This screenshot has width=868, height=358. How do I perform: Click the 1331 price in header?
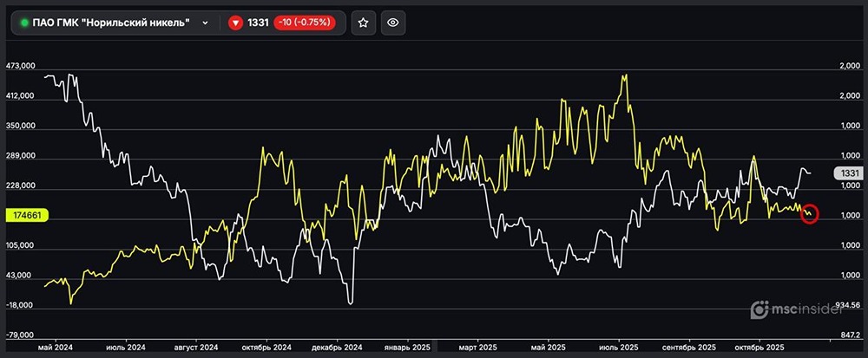tap(259, 23)
